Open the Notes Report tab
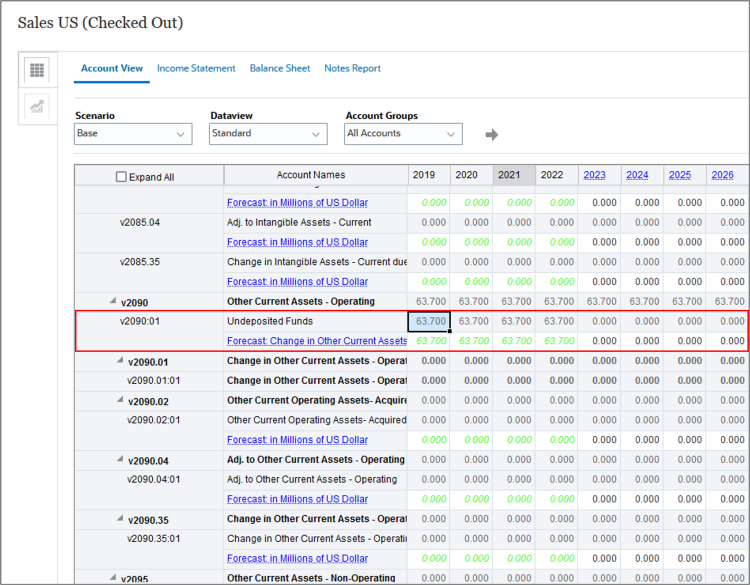The image size is (750, 585). pyautogui.click(x=352, y=68)
